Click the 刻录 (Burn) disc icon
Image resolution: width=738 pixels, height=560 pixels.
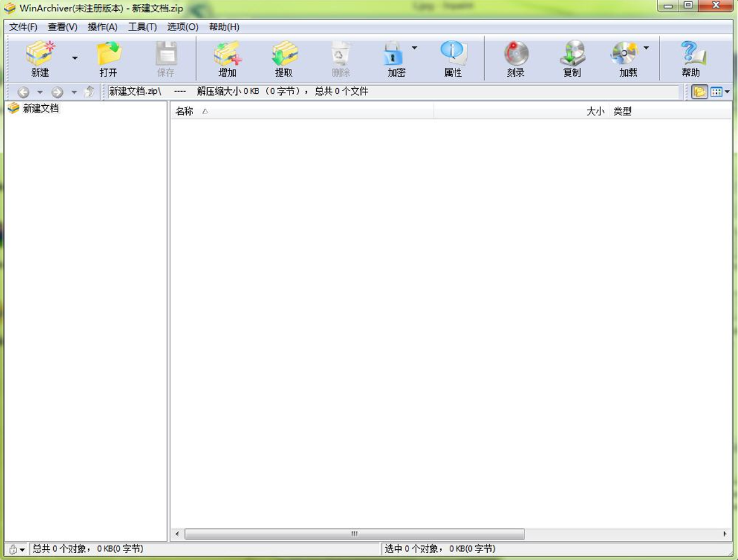click(x=516, y=53)
